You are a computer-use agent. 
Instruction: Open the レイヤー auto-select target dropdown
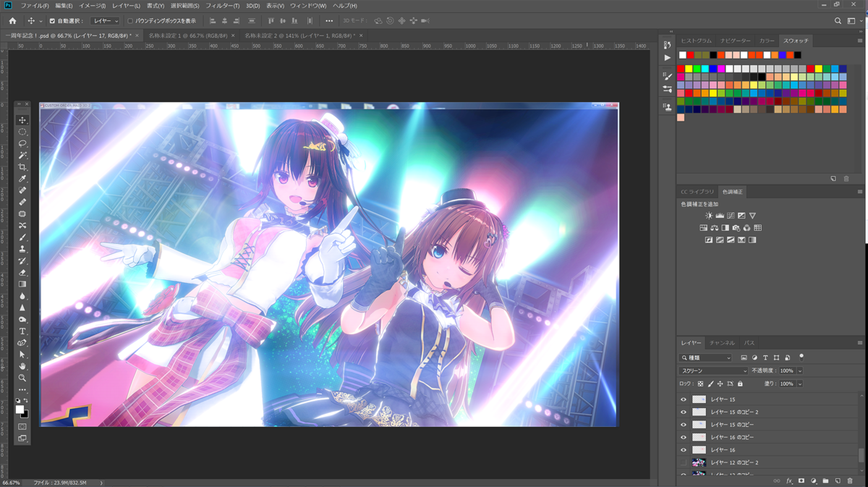[106, 21]
